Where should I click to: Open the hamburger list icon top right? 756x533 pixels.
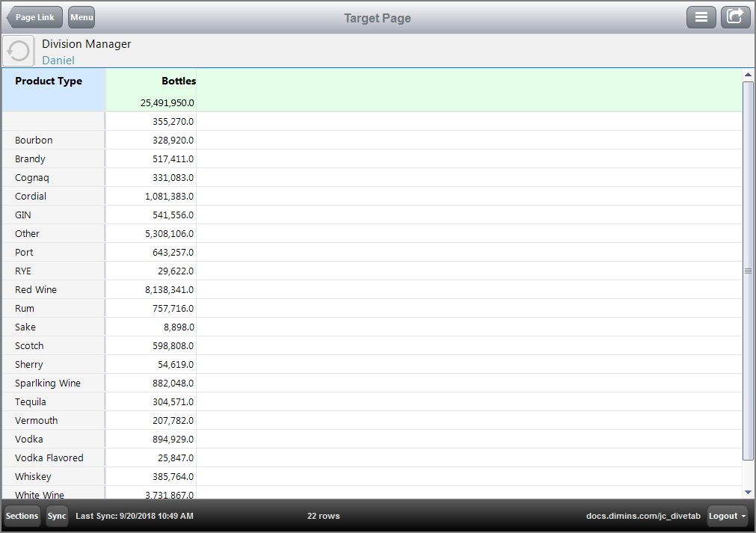tap(701, 16)
